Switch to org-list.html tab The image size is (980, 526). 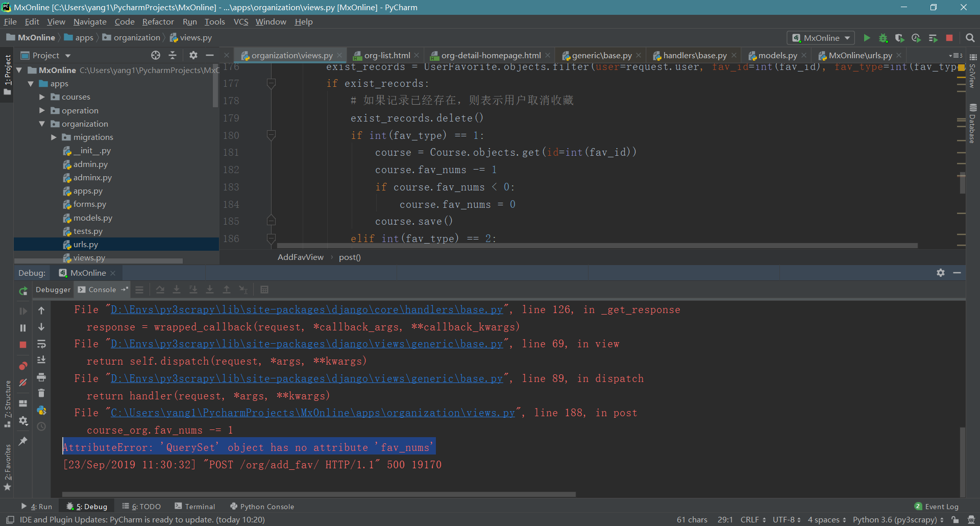click(x=386, y=55)
